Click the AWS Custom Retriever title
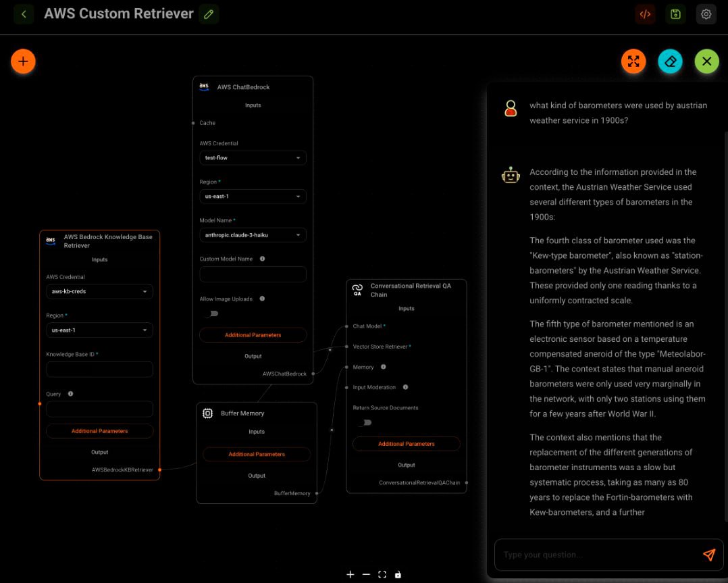The image size is (728, 583). (x=119, y=14)
